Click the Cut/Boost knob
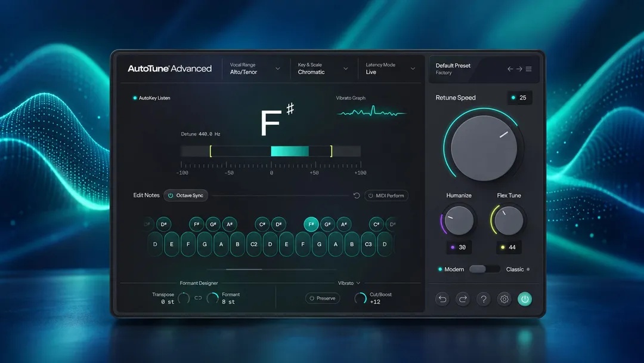Viewport: 644px width, 363px height. click(360, 298)
